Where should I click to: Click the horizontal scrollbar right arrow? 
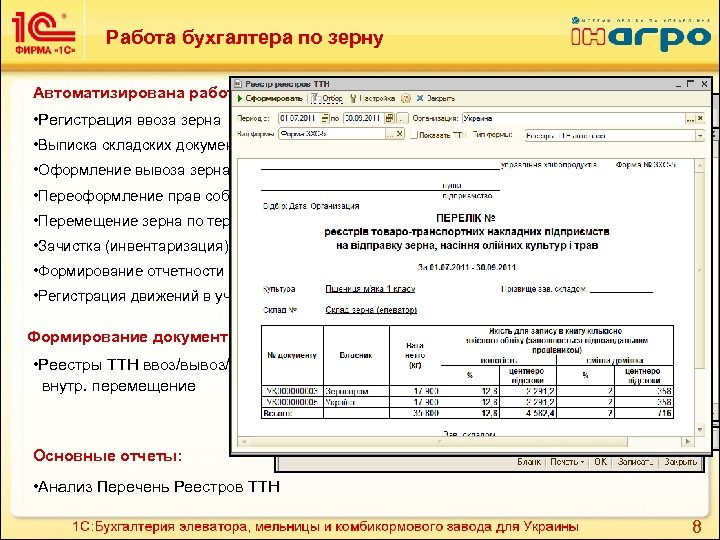687,441
